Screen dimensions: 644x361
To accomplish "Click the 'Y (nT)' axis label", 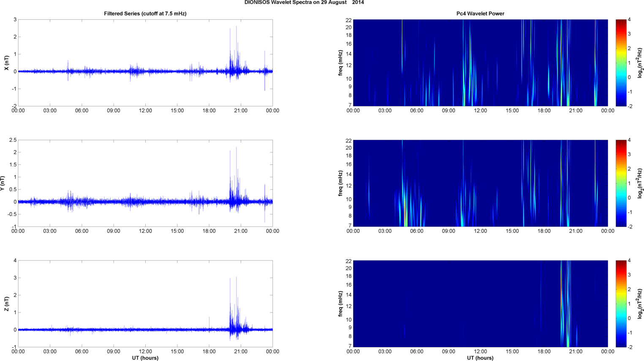I will click(3, 183).
